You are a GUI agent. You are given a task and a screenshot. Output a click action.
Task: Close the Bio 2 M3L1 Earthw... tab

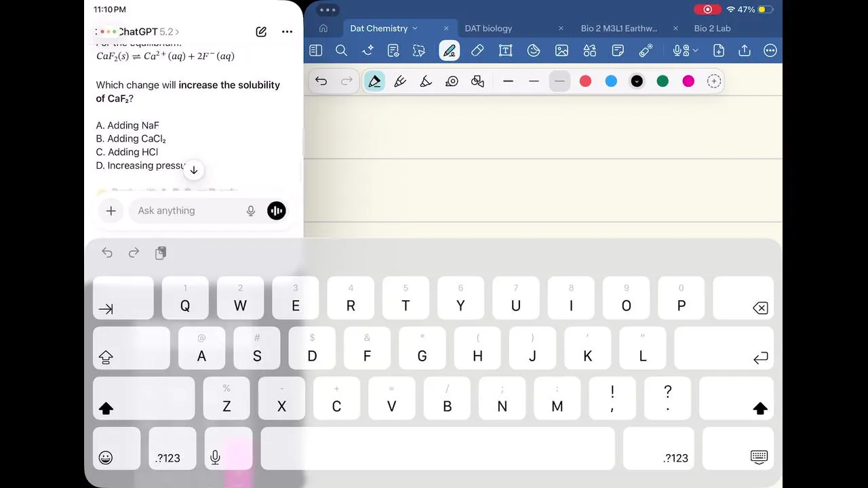pos(675,28)
